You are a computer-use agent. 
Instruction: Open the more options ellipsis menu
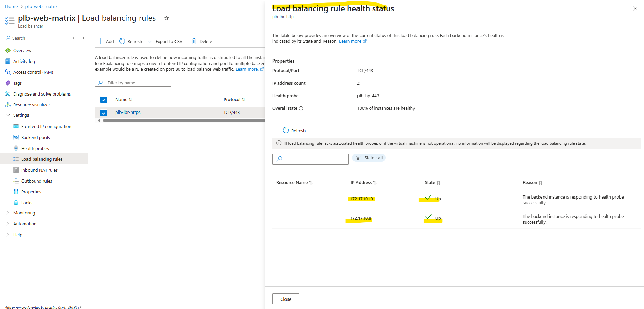[x=178, y=18]
